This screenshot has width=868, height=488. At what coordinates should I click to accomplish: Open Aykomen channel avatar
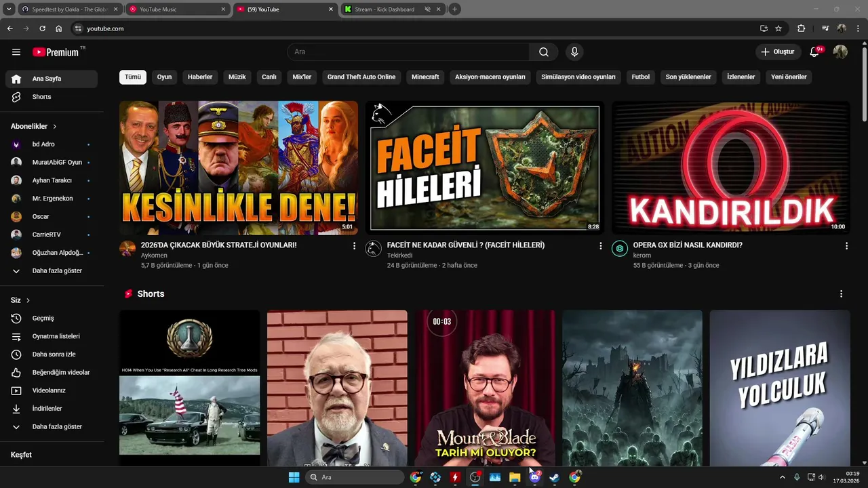(127, 248)
